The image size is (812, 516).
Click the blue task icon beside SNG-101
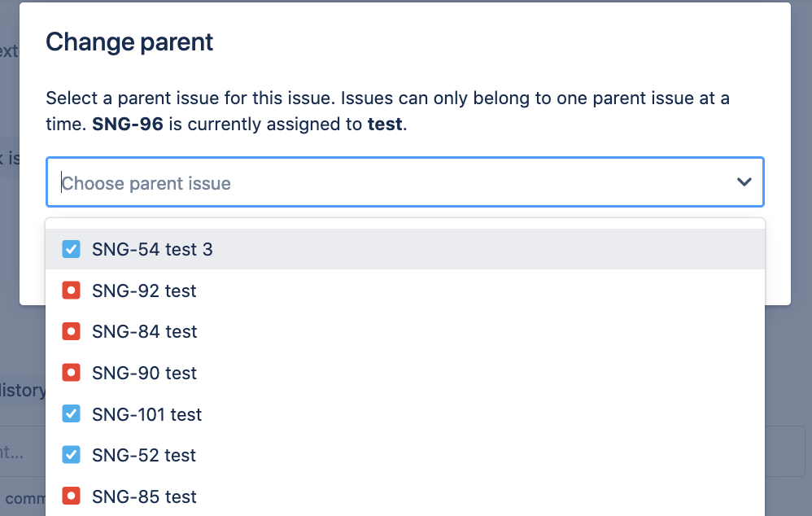[71, 413]
